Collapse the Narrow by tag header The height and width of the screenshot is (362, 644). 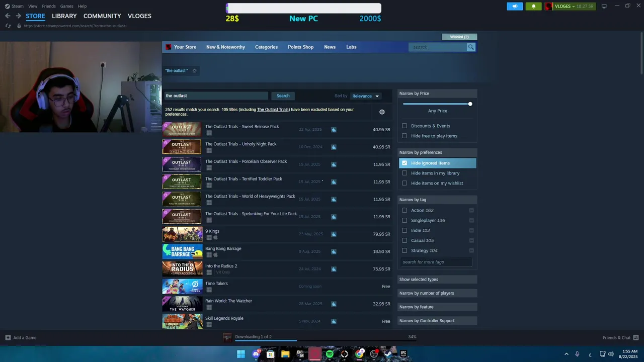pyautogui.click(x=437, y=200)
